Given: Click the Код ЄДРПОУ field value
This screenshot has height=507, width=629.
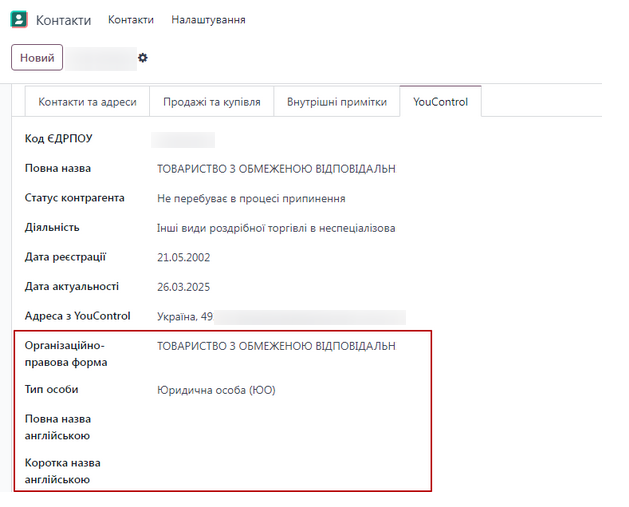Looking at the screenshot, I should 183,140.
